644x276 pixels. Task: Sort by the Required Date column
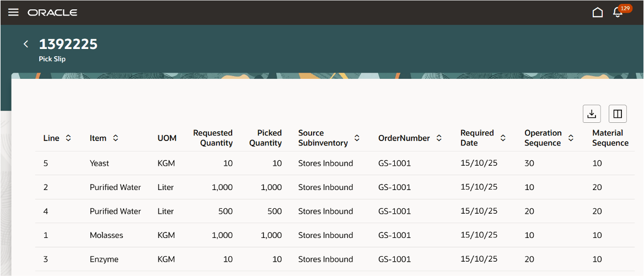(503, 138)
